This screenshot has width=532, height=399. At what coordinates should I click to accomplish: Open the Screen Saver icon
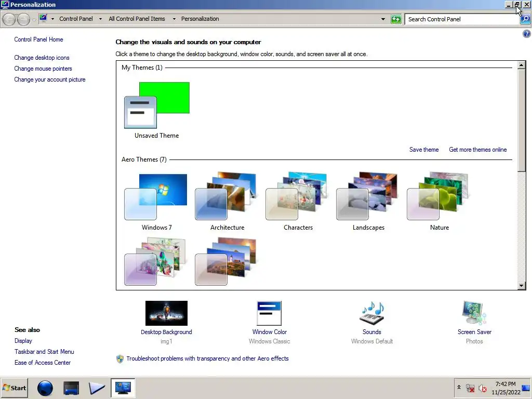coord(474,313)
